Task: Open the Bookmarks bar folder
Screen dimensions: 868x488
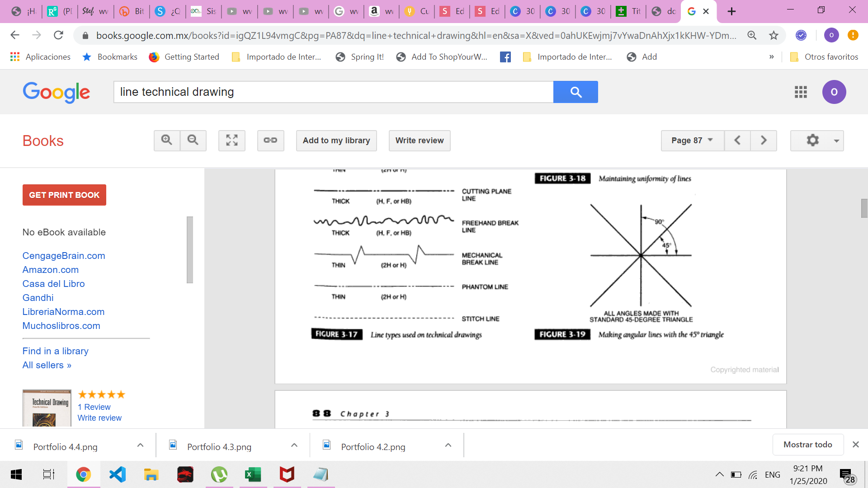Action: click(x=110, y=57)
